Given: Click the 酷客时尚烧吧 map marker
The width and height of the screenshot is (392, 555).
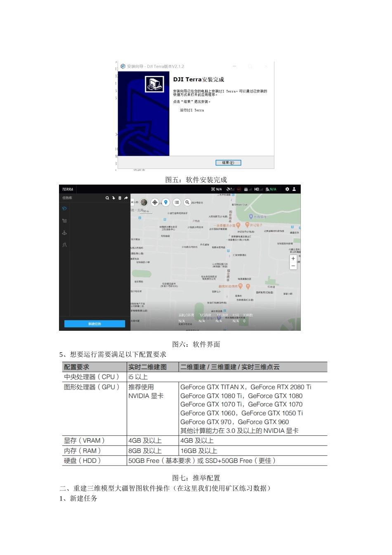Looking at the screenshot, I should (x=240, y=286).
